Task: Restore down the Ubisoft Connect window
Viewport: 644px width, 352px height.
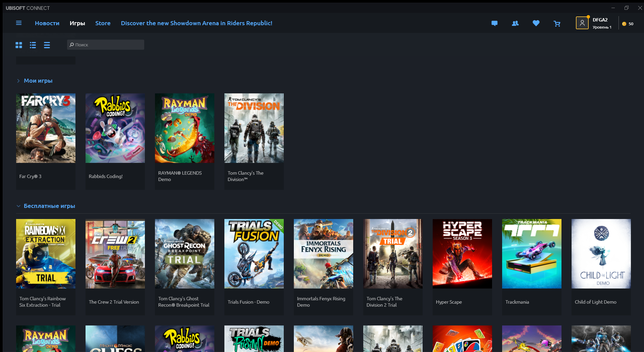Action: (x=627, y=8)
